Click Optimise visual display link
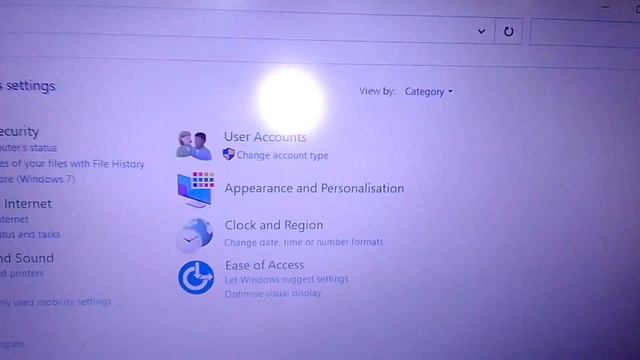Image resolution: width=640 pixels, height=360 pixels. click(x=273, y=293)
